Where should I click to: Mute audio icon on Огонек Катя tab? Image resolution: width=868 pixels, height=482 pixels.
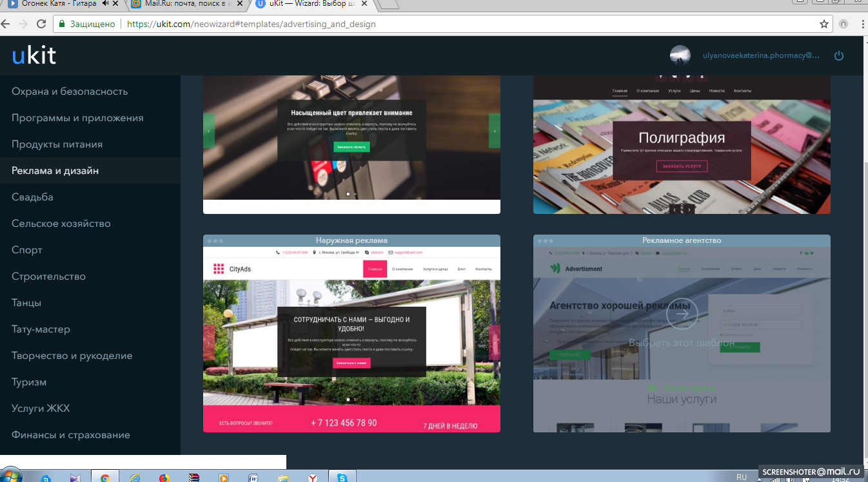(x=105, y=4)
